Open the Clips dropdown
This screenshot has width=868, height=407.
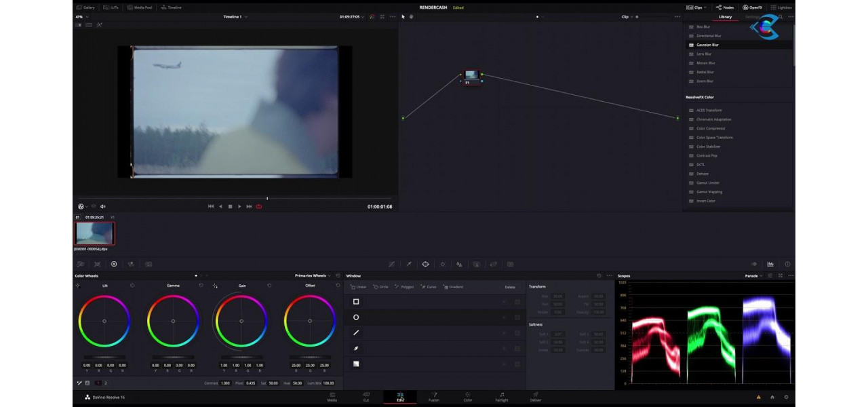[697, 7]
